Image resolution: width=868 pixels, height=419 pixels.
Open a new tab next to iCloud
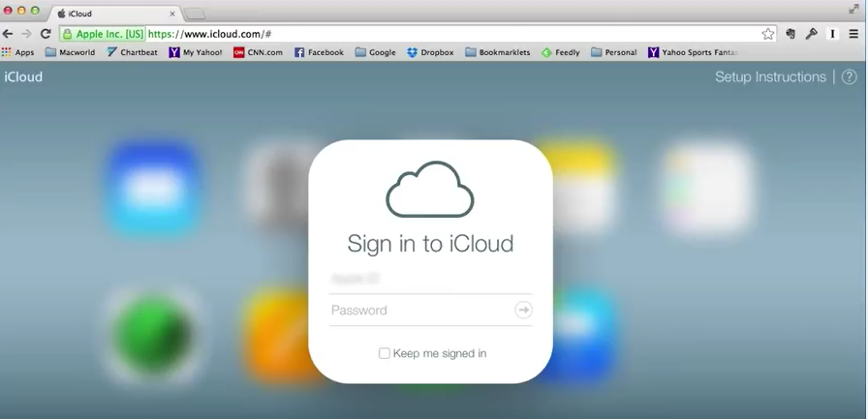point(195,14)
